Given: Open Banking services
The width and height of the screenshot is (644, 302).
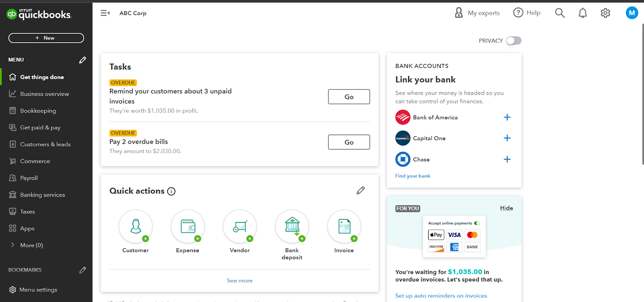Looking at the screenshot, I should coord(42,195).
